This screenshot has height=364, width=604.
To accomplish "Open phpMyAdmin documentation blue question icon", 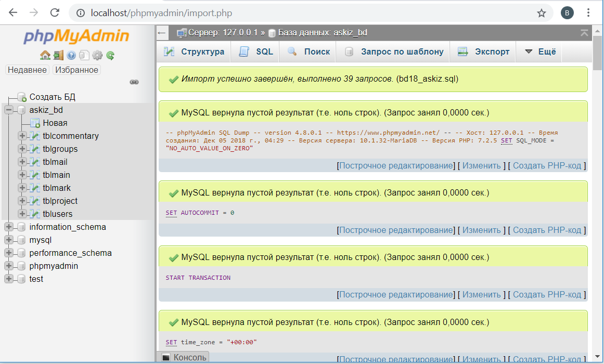I will tap(71, 56).
